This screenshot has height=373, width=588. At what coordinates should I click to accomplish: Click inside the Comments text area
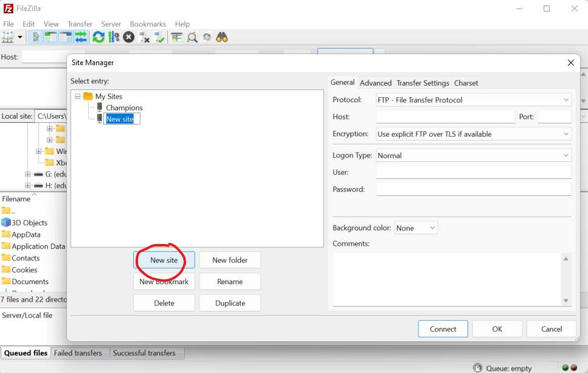click(447, 279)
